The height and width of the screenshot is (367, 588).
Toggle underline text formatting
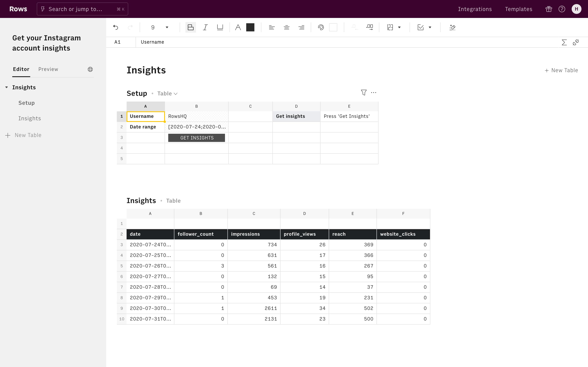click(220, 28)
